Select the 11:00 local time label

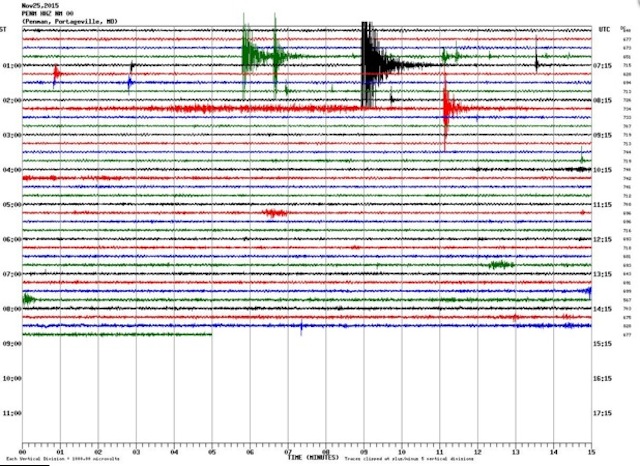coord(12,413)
